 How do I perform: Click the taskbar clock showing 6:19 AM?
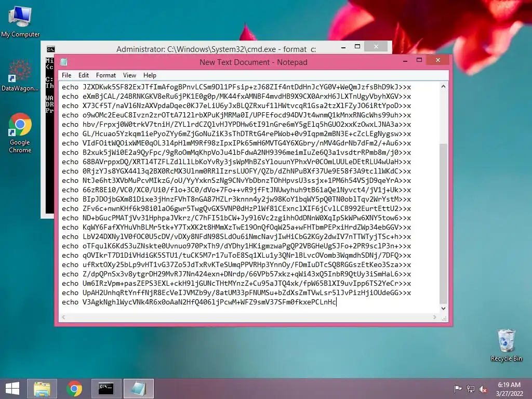(509, 389)
